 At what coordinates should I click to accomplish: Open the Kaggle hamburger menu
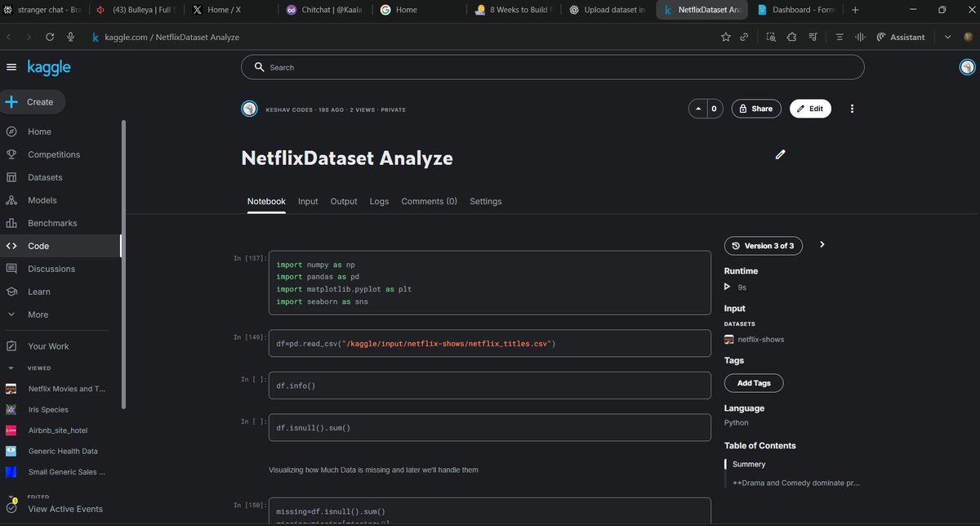pos(11,68)
